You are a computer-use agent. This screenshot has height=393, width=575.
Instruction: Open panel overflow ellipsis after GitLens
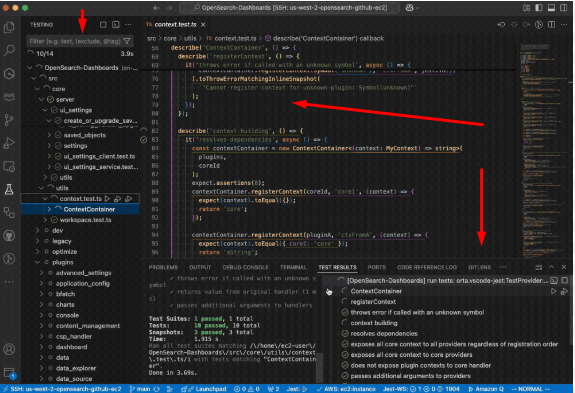click(503, 267)
